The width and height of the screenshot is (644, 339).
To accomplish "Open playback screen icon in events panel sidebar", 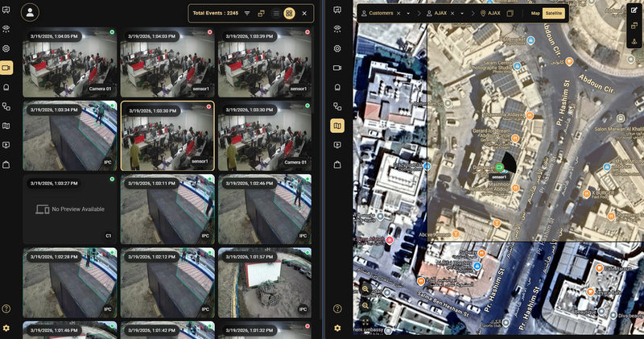I will (6, 145).
